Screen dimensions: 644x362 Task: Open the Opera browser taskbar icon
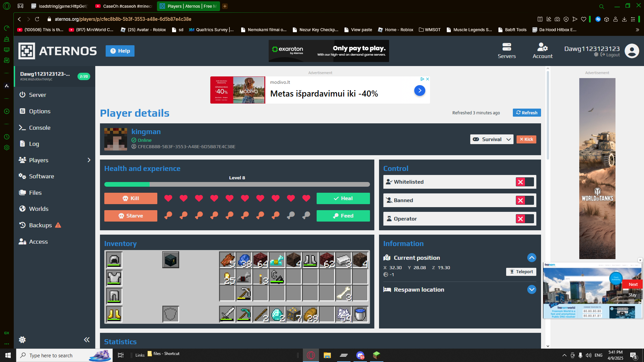pos(311,355)
